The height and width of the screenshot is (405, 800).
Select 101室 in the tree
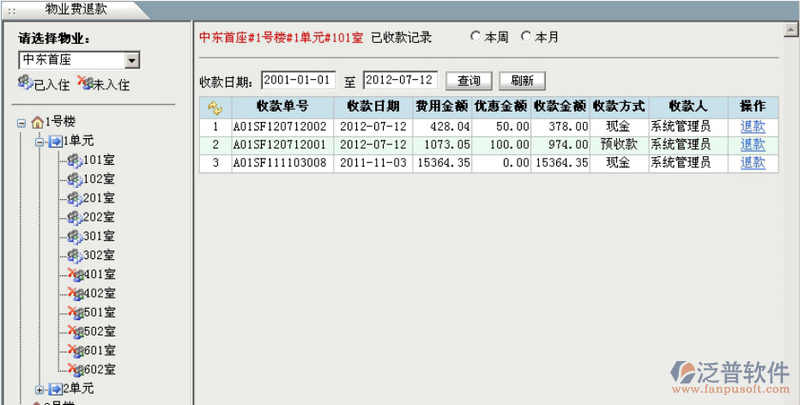99,161
